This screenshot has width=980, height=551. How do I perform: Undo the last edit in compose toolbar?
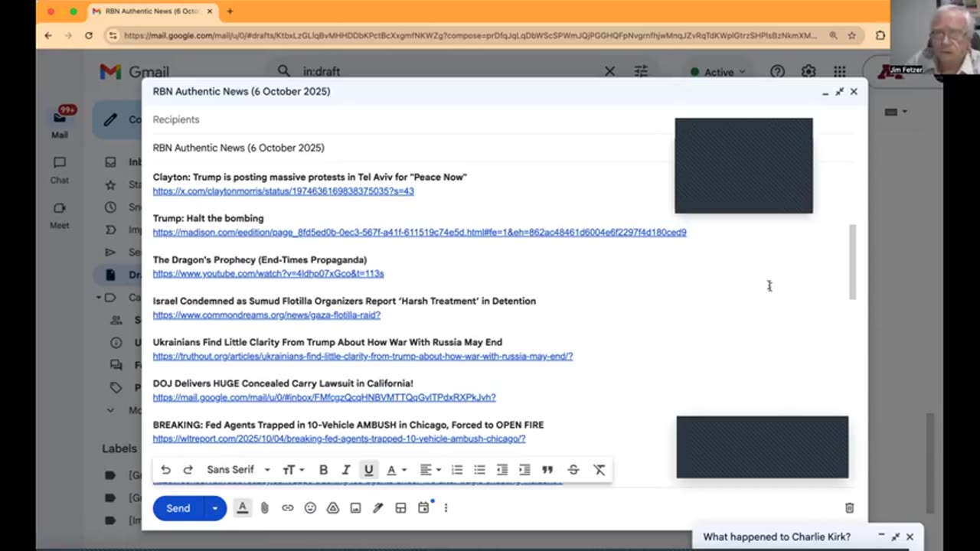pos(165,470)
